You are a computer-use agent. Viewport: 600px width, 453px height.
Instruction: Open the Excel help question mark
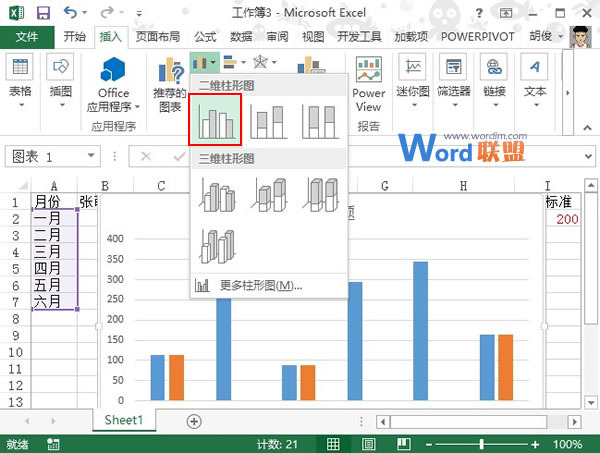pyautogui.click(x=479, y=13)
